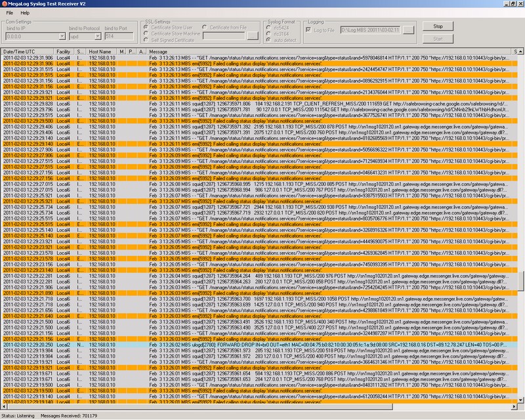Select row with timestamp 12:29:29.828

pyautogui.click(x=259, y=104)
